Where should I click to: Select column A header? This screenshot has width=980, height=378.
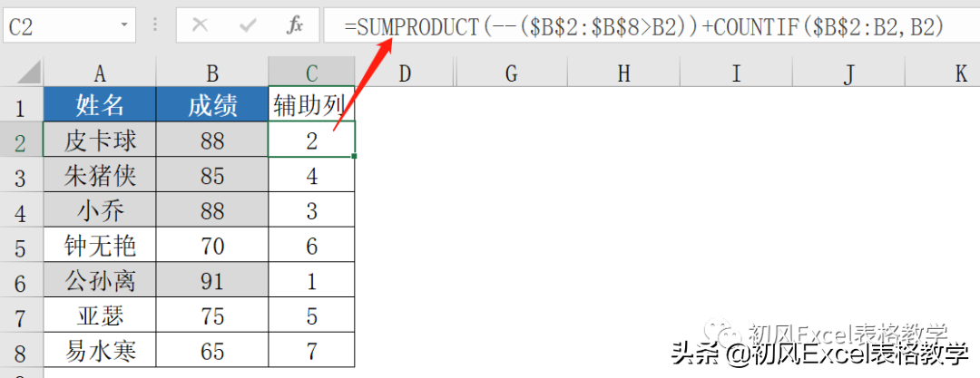[x=100, y=73]
